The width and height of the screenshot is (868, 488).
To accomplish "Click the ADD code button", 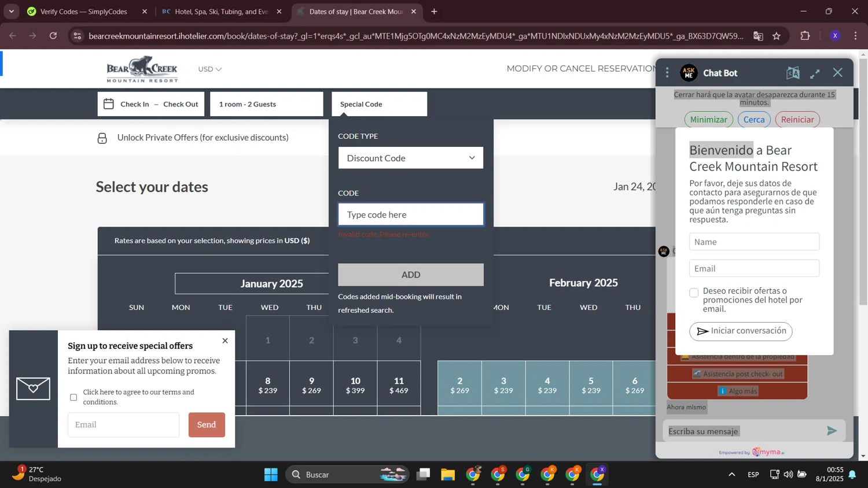I will pos(411,275).
